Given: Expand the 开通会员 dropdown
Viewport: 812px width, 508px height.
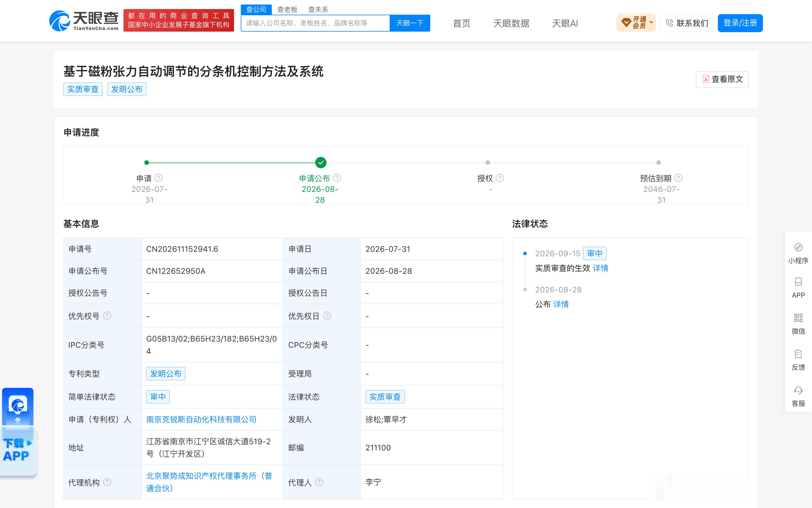Looking at the screenshot, I should click(636, 23).
